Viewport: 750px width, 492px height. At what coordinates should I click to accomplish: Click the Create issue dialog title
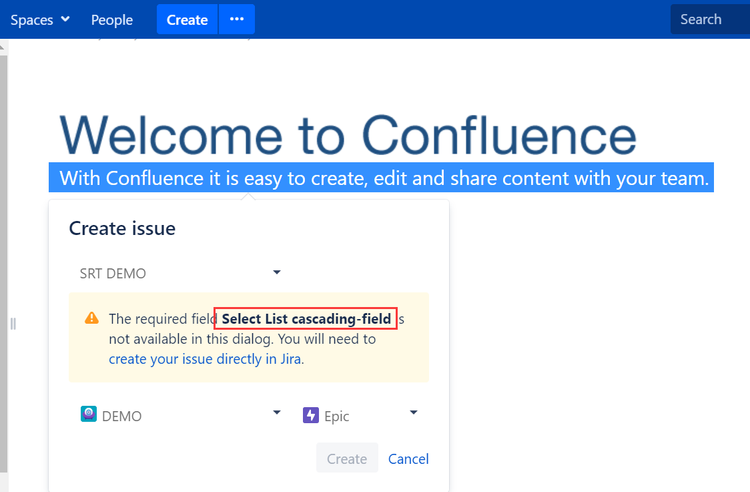pyautogui.click(x=122, y=229)
